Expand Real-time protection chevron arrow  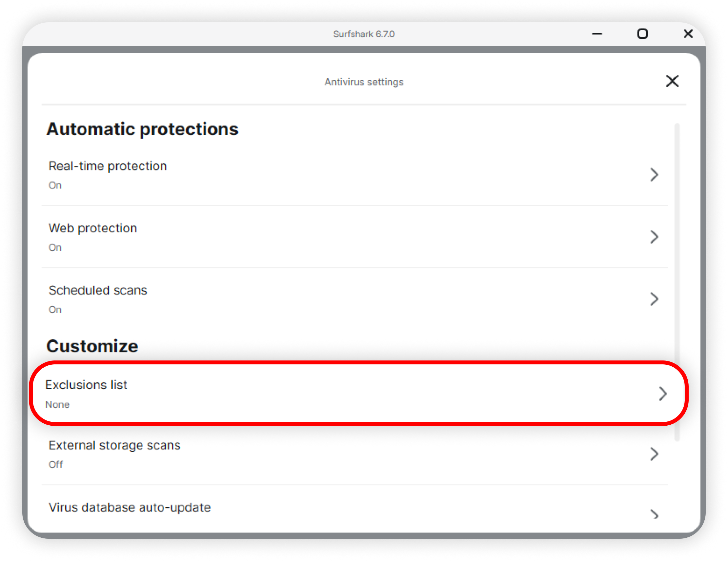click(654, 175)
